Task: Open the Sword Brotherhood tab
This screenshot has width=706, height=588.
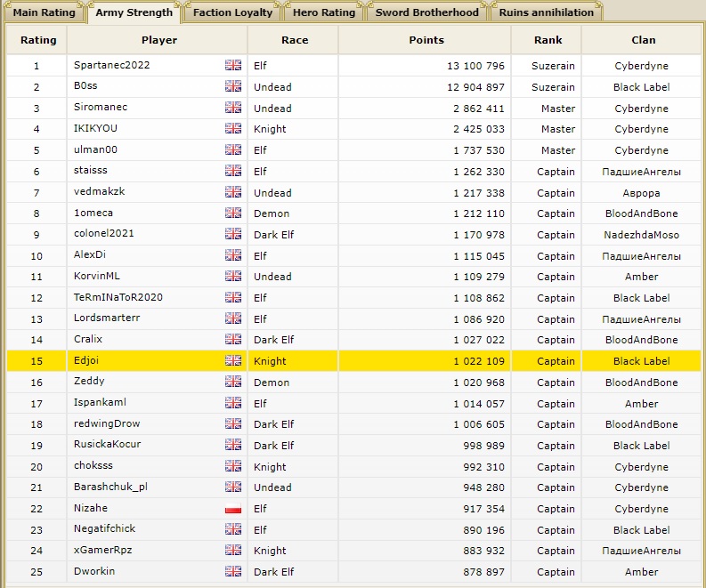Action: (x=426, y=12)
